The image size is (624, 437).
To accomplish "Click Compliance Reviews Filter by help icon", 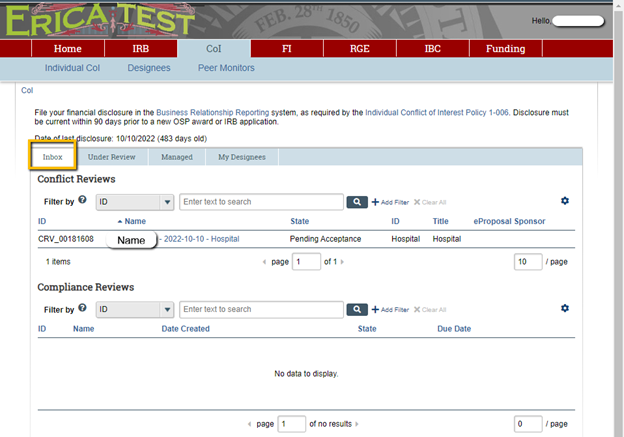I will (x=82, y=307).
